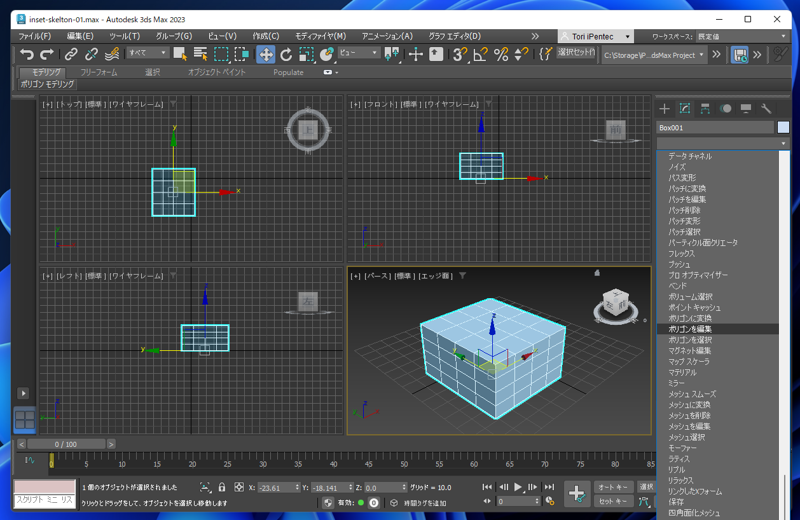Screen dimensions: 800x520
Task: Open the Hierarchy command panel tab
Action: tap(705, 109)
